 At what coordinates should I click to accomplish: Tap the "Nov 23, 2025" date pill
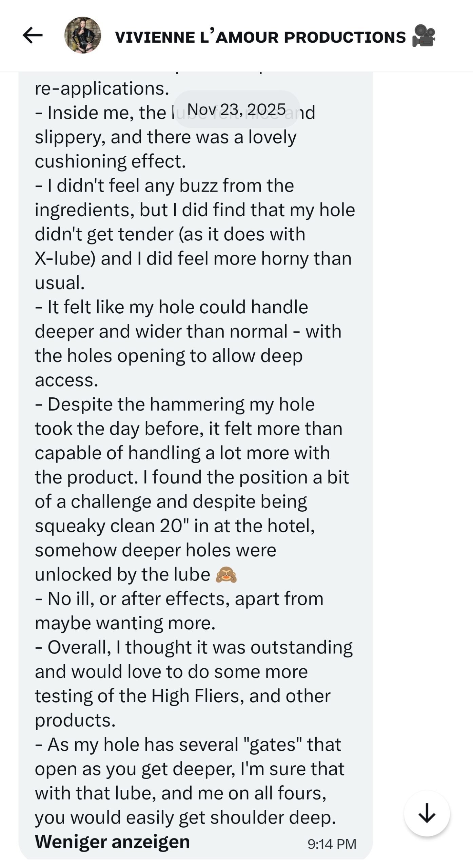[236, 109]
